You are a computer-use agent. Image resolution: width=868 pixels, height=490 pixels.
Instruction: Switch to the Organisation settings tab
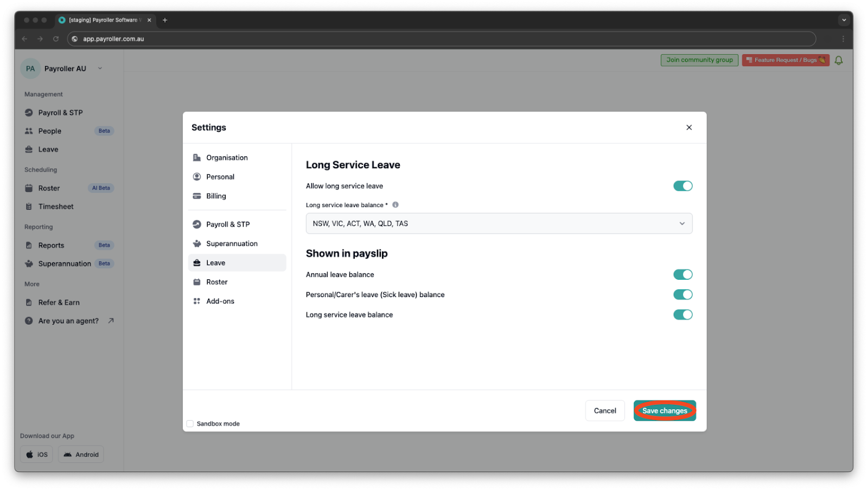[x=226, y=157]
